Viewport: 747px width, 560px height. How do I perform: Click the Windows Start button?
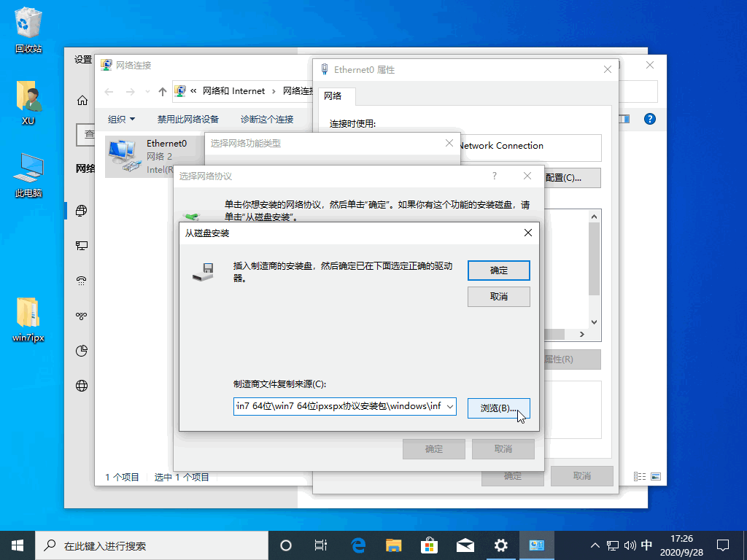18,545
